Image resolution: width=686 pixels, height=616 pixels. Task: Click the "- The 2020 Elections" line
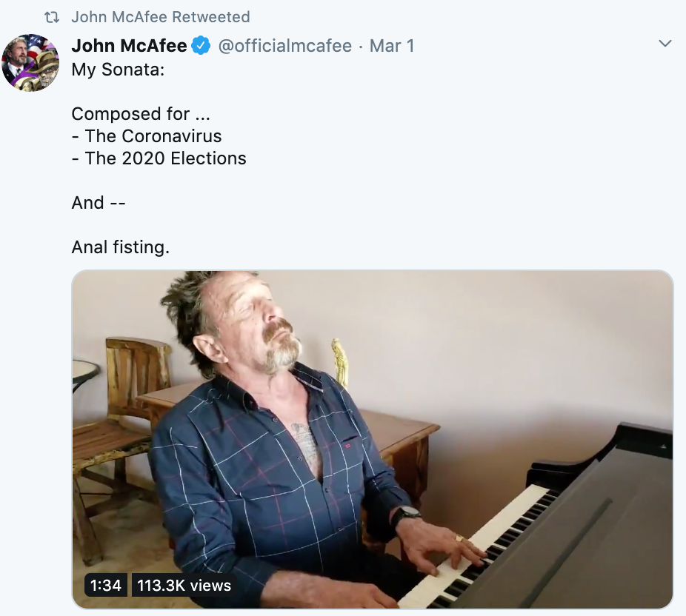pos(159,158)
